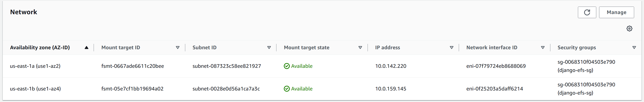Sort by Mount target ID column arrow
The height and width of the screenshot is (102, 644).
tap(177, 48)
